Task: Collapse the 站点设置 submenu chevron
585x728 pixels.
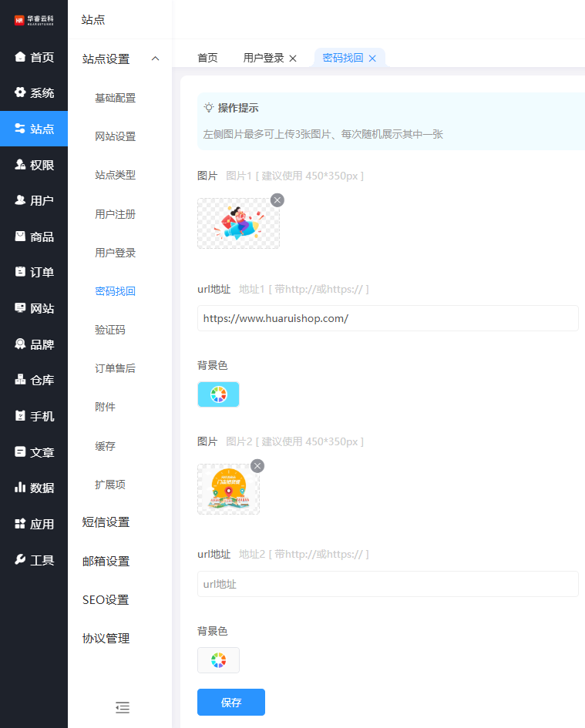Action: point(156,59)
